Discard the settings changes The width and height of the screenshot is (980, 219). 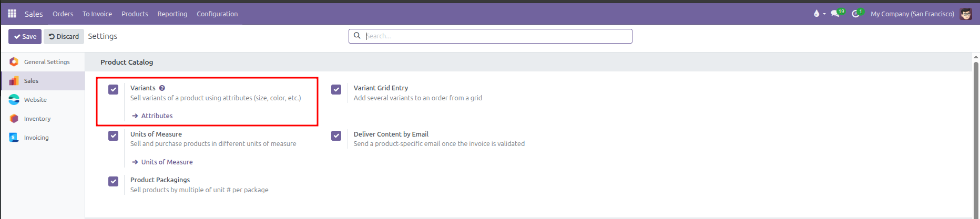64,36
